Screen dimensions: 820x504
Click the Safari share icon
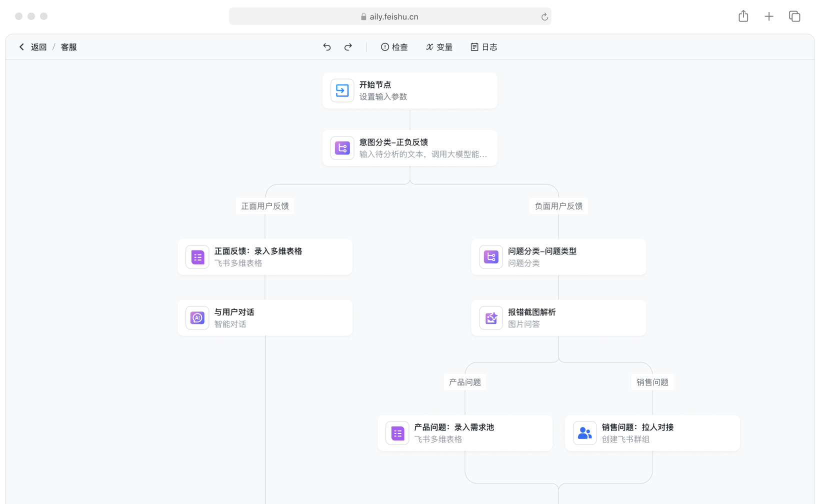743,16
